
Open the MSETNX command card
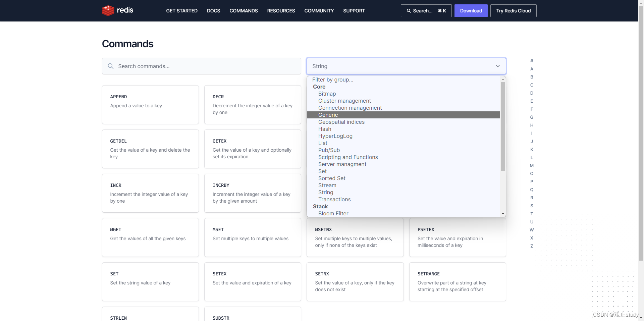[355, 237]
